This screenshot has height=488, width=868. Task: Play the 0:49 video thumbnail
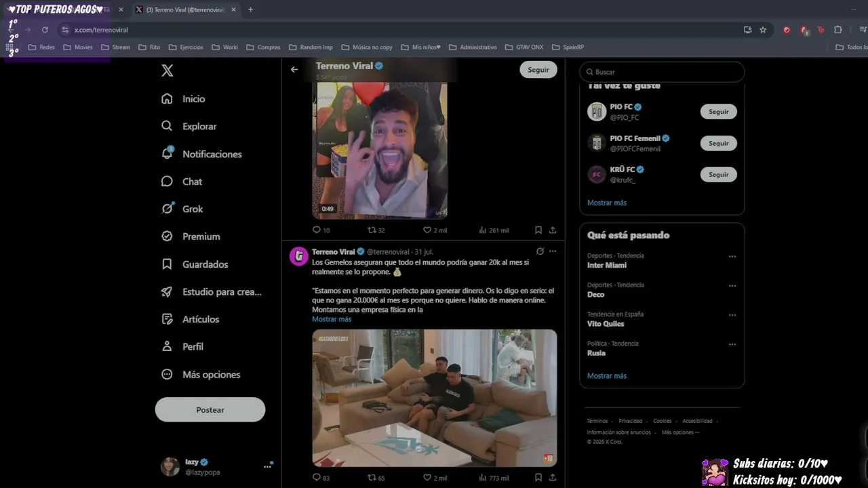coord(380,150)
